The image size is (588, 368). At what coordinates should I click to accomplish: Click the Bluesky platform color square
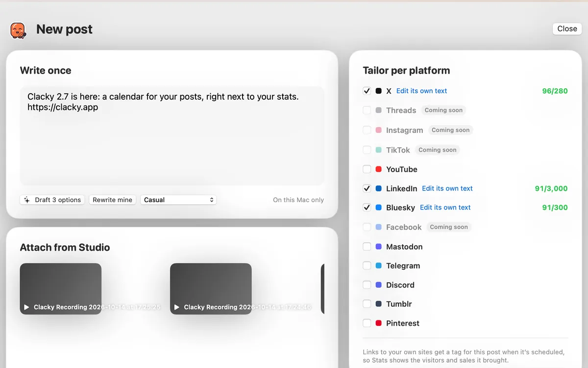point(379,208)
